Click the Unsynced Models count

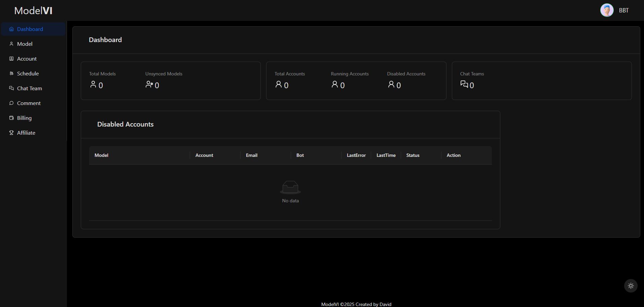point(156,86)
